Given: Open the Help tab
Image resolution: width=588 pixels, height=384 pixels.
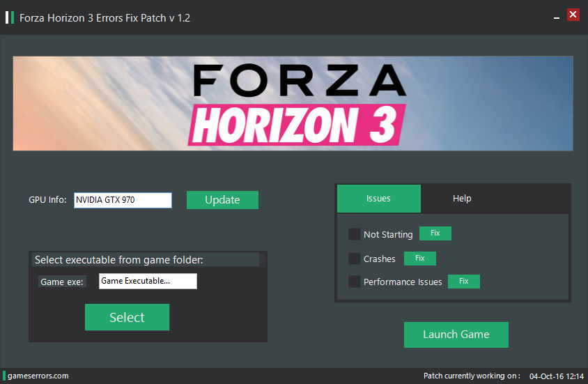Looking at the screenshot, I should (x=462, y=199).
